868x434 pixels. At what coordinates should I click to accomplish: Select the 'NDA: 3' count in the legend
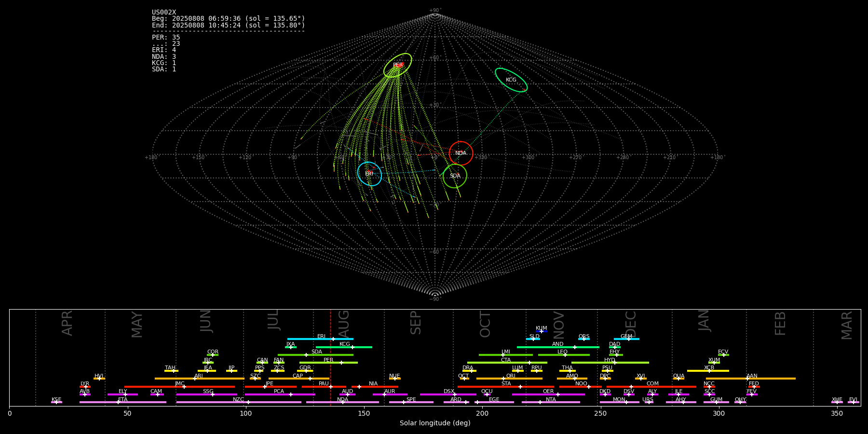[x=164, y=57]
